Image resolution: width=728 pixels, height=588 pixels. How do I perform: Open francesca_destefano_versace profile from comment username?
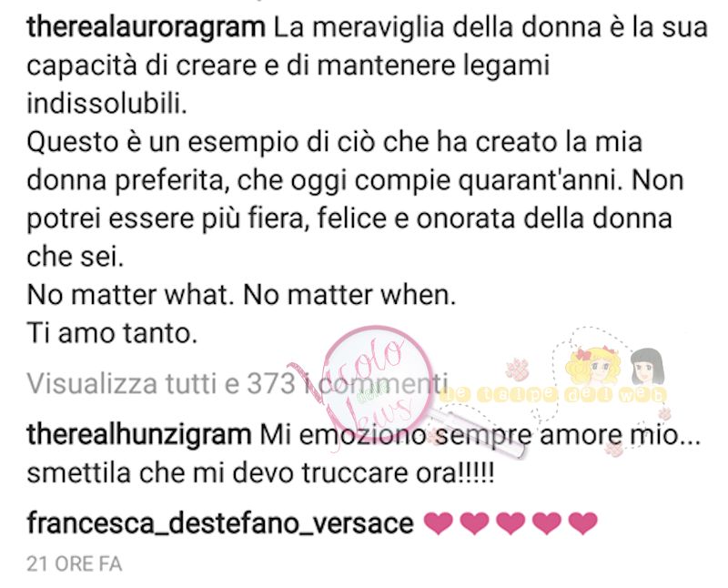pyautogui.click(x=220, y=524)
